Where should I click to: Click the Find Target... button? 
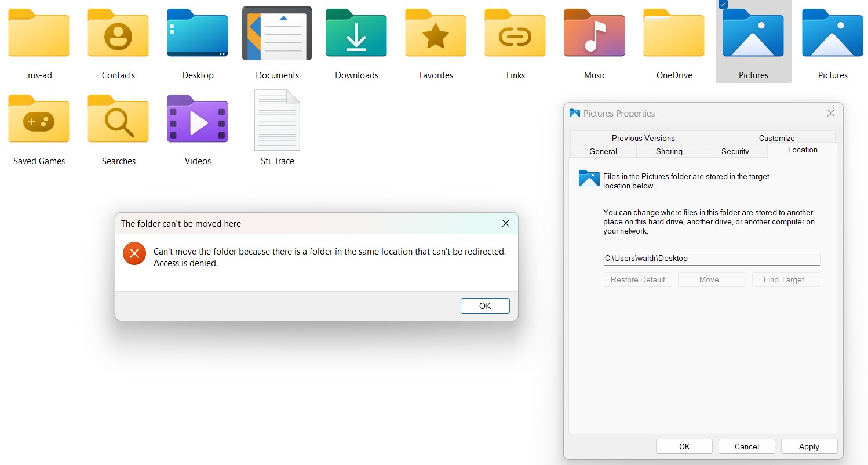[786, 279]
